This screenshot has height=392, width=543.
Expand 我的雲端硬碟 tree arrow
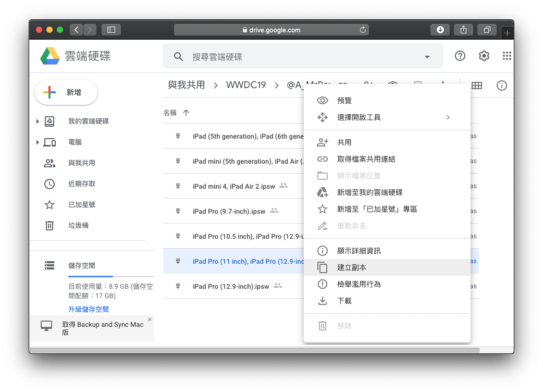[x=38, y=121]
